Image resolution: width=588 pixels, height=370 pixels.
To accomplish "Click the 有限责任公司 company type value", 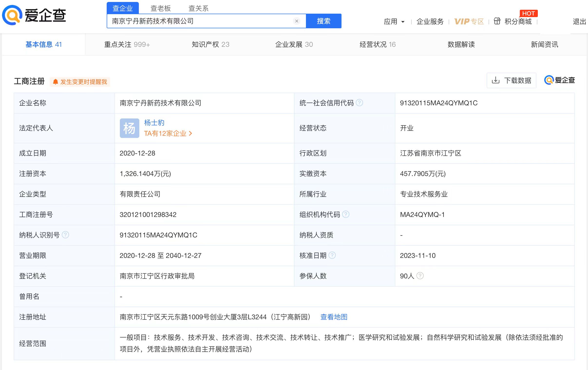I will [x=140, y=194].
